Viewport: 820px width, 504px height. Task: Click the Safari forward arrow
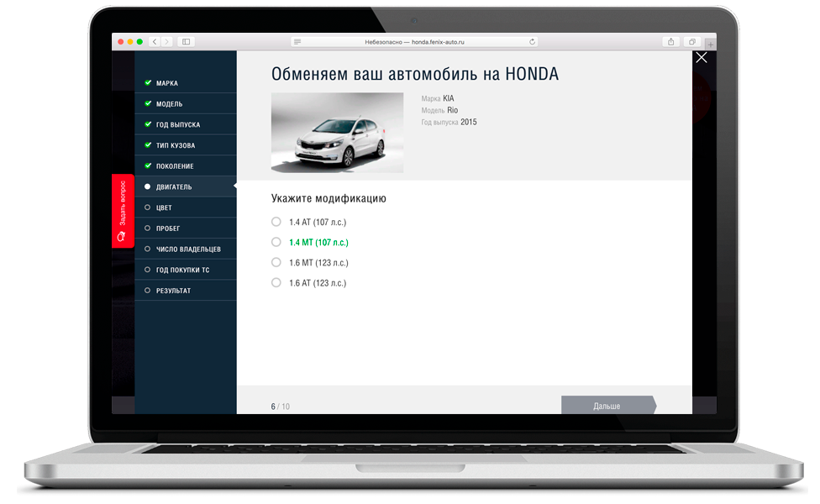click(167, 42)
